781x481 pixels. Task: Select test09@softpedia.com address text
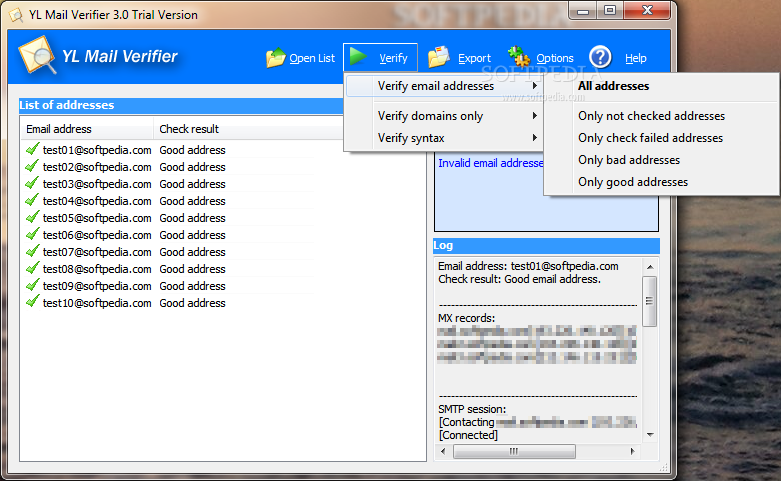point(97,286)
